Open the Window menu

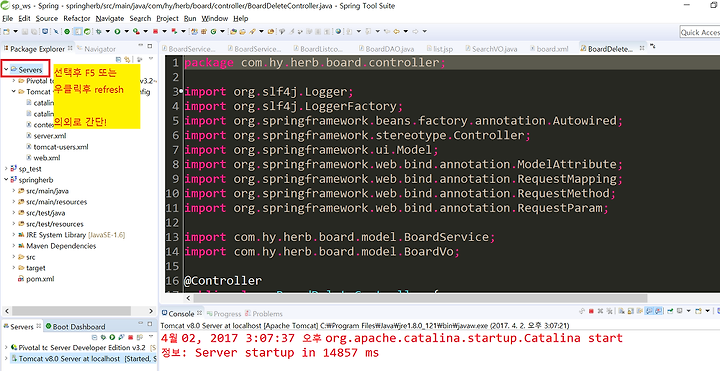pyautogui.click(x=214, y=18)
